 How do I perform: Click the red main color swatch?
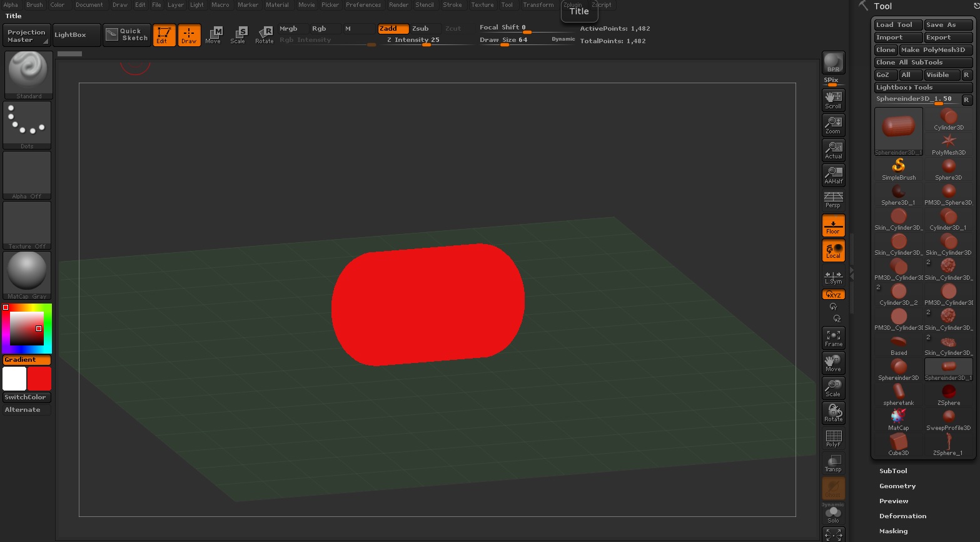(39, 379)
